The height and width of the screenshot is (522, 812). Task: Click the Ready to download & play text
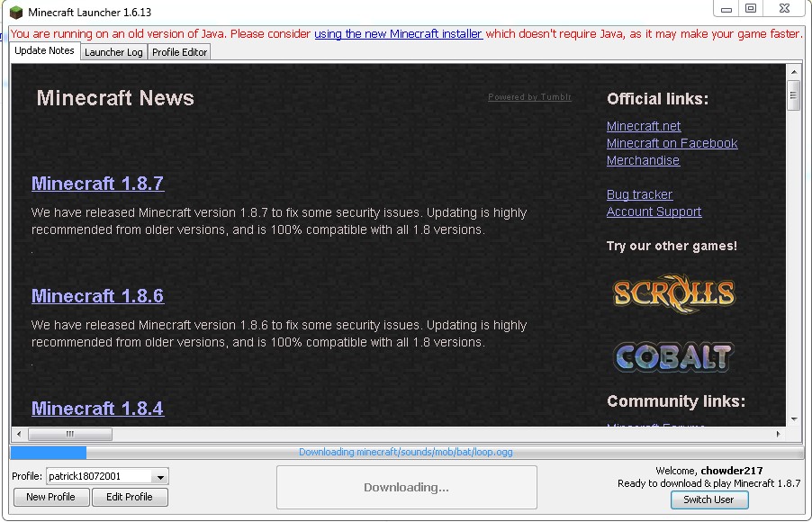point(709,483)
